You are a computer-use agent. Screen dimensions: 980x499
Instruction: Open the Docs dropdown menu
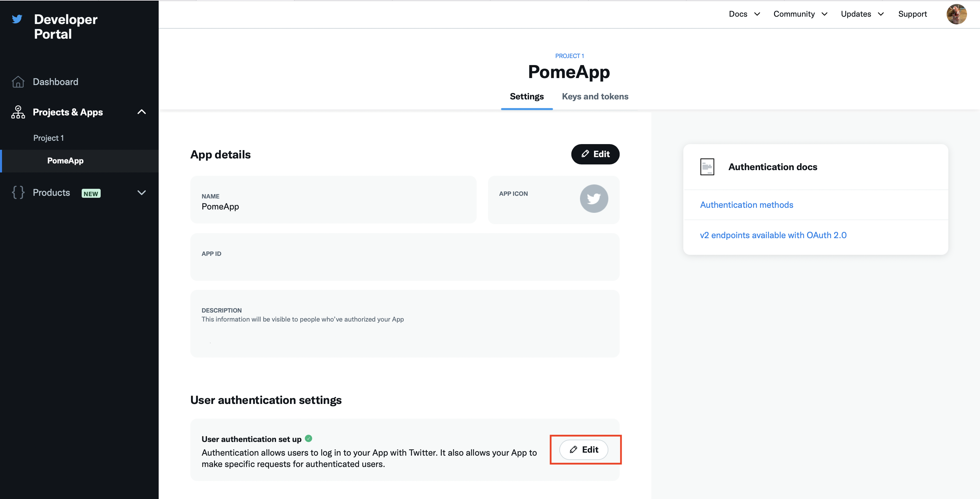(744, 14)
